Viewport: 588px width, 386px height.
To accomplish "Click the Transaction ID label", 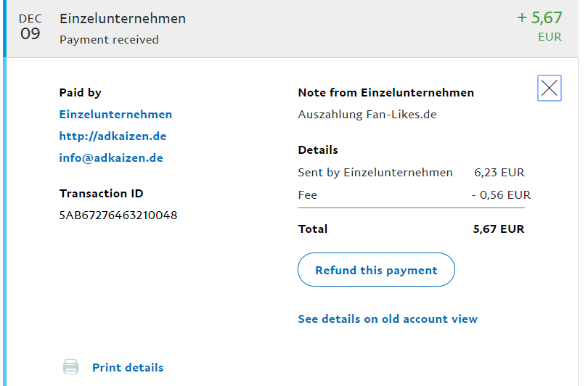I will click(101, 193).
